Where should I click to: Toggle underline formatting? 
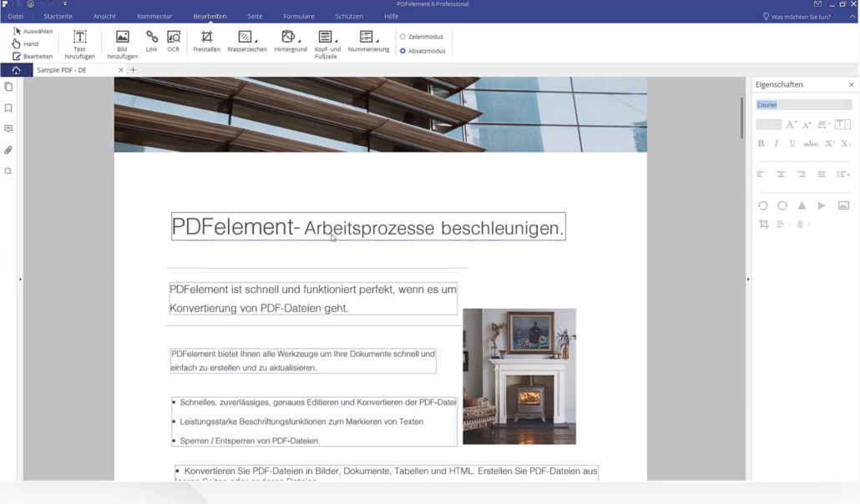coord(792,144)
